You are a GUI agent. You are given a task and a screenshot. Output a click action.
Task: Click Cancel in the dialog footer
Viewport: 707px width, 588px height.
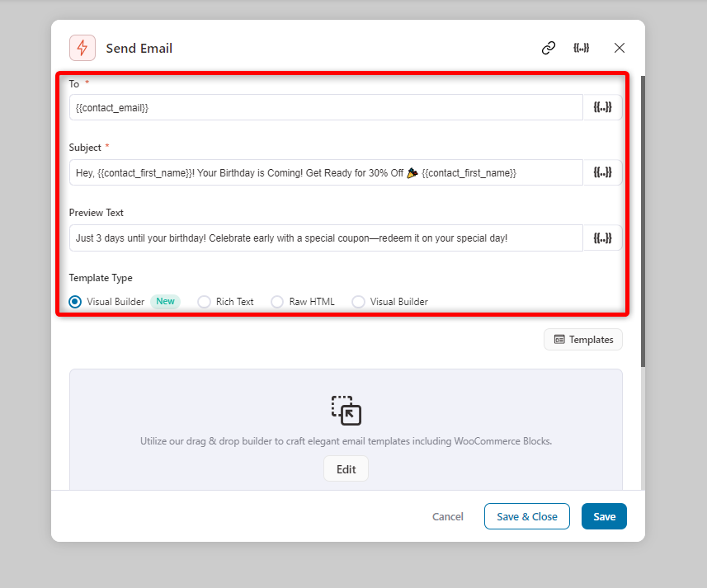(x=447, y=516)
